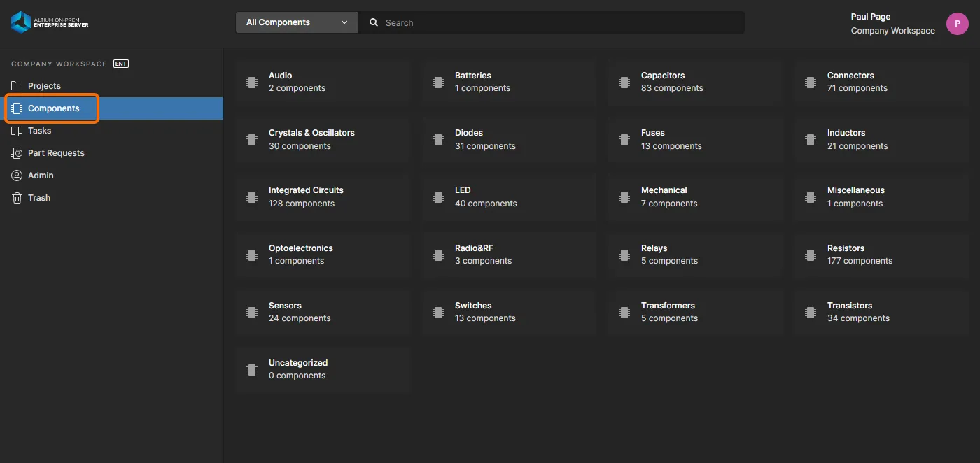This screenshot has width=980, height=463.
Task: Open the Trash bin icon in sidebar
Action: pyautogui.click(x=17, y=198)
